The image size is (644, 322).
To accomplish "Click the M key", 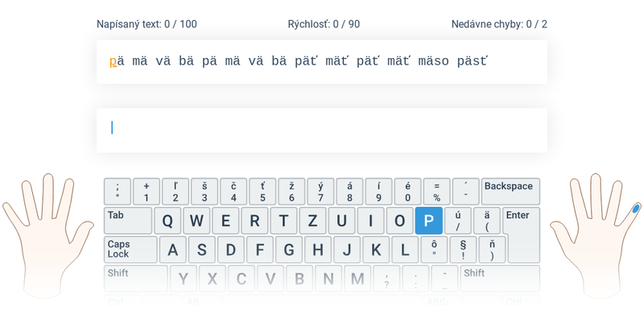I will click(x=357, y=279).
